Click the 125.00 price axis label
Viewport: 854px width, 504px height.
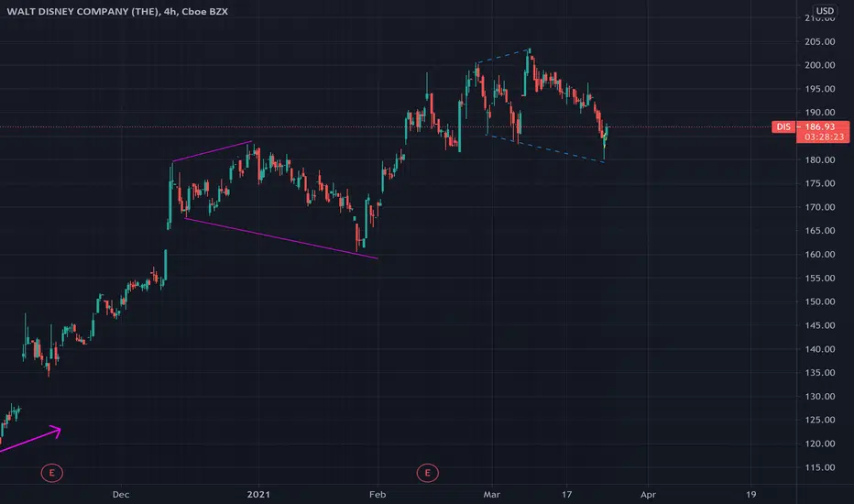coord(820,420)
